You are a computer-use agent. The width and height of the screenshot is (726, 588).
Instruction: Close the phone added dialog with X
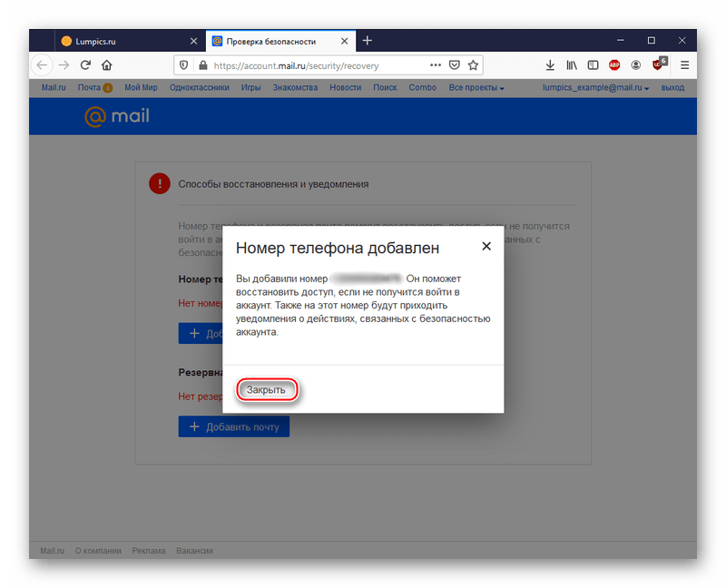point(486,246)
